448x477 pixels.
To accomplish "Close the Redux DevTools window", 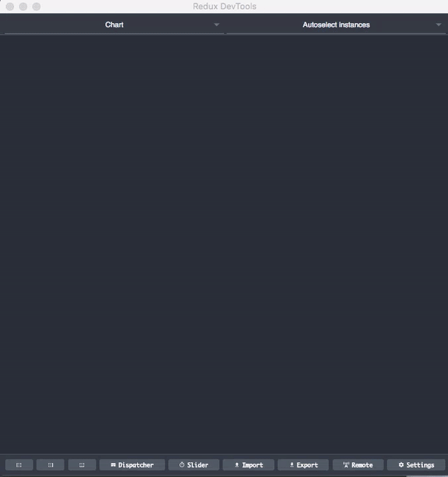I will pos(10,6).
